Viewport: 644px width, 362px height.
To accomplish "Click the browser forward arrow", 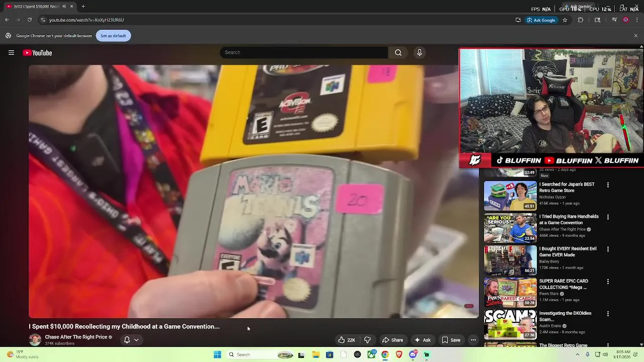I will (x=18, y=20).
